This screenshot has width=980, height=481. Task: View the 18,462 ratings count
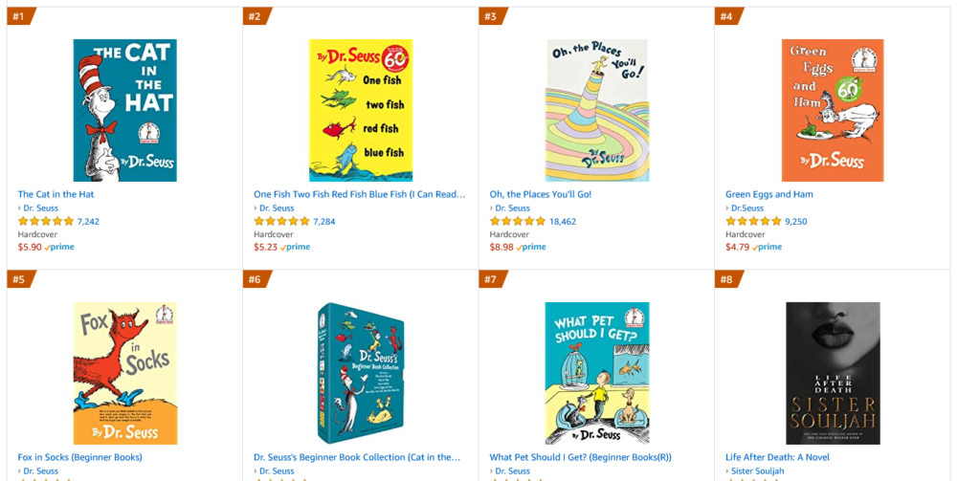point(562,221)
